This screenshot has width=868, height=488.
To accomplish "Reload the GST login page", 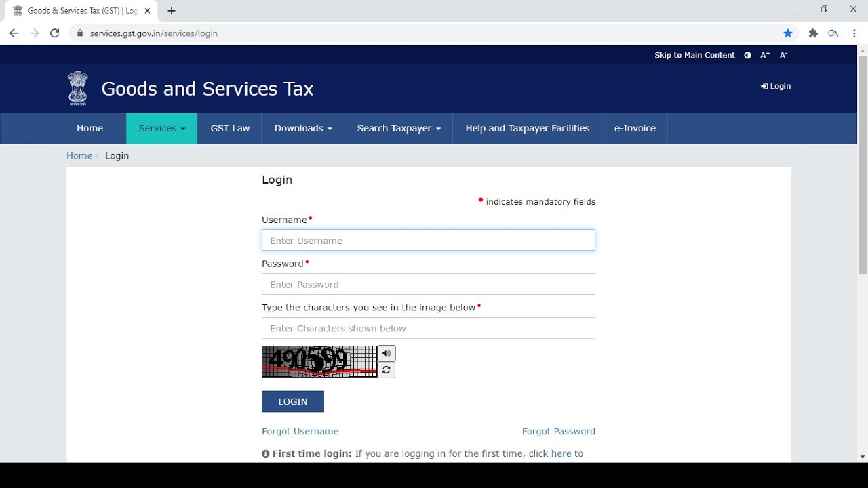I will [x=55, y=33].
